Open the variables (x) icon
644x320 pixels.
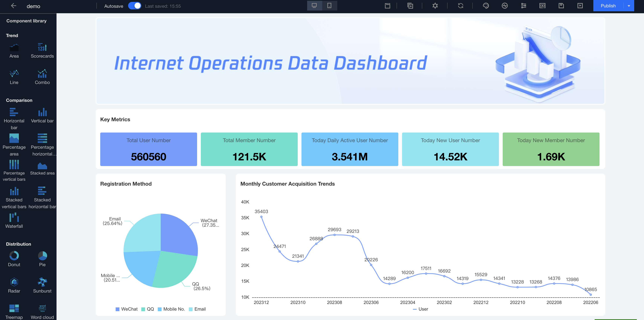pos(542,6)
